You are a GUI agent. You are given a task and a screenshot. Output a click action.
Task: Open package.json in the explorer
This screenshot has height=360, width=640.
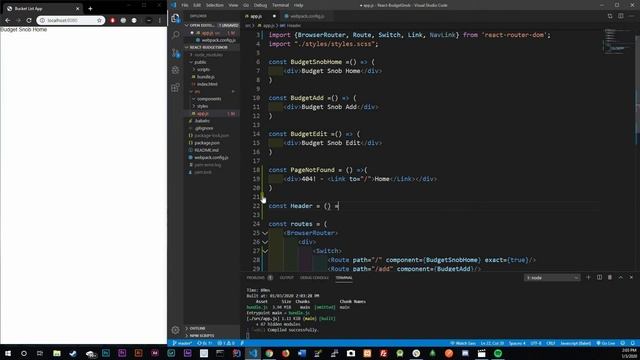(207, 143)
